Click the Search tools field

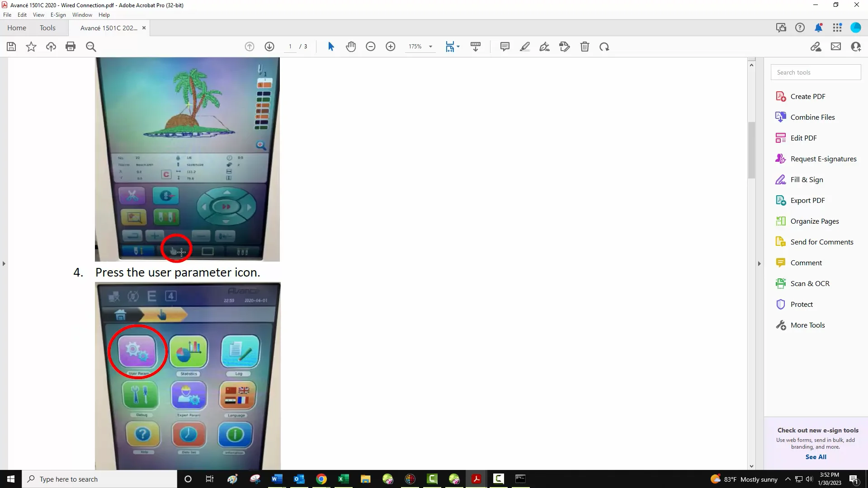[816, 72]
